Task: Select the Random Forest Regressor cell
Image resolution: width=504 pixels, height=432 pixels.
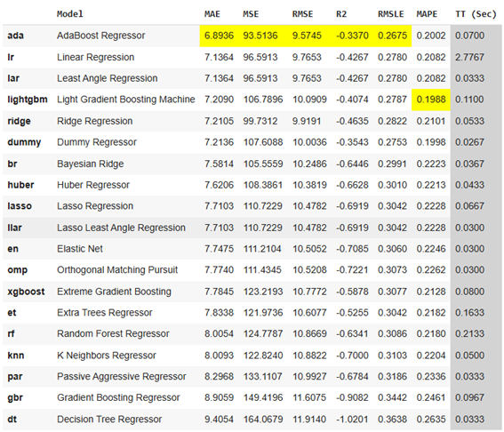Action: tap(113, 333)
